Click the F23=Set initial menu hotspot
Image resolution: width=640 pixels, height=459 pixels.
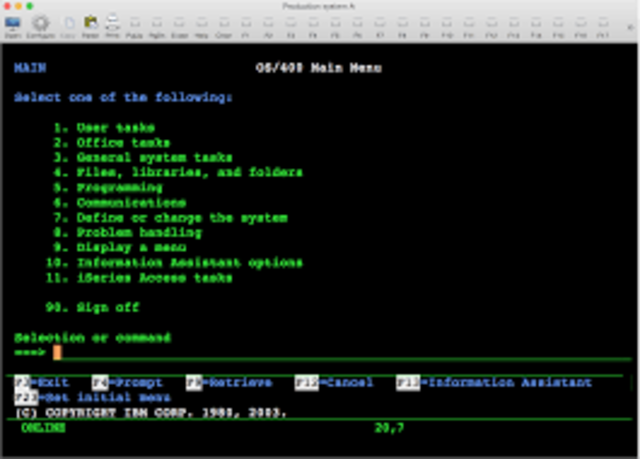point(92,397)
